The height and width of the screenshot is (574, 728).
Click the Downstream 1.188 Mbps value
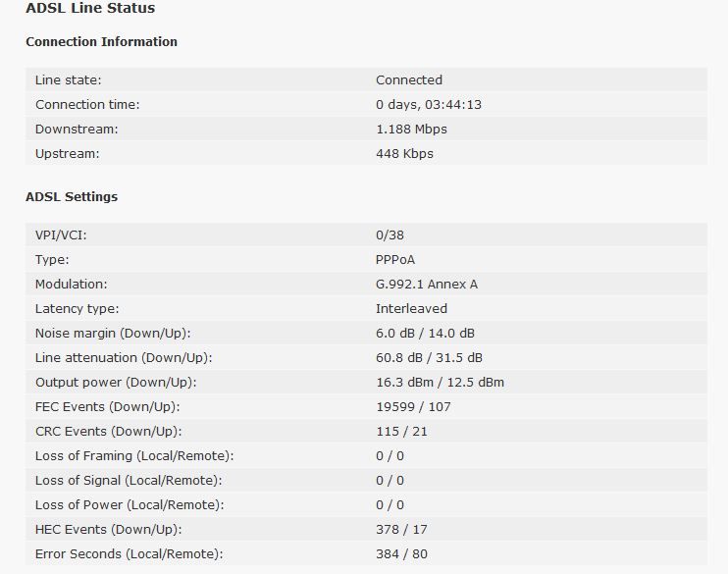[411, 130]
